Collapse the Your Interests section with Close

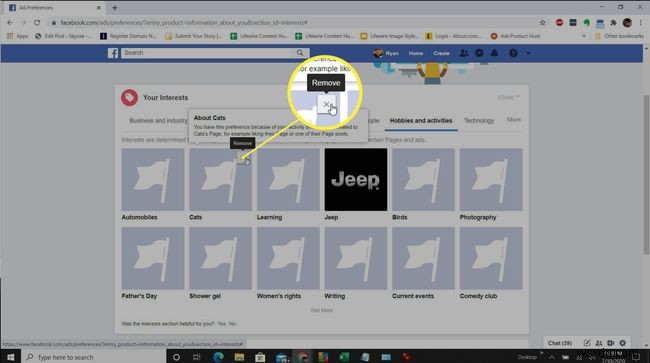pos(508,97)
